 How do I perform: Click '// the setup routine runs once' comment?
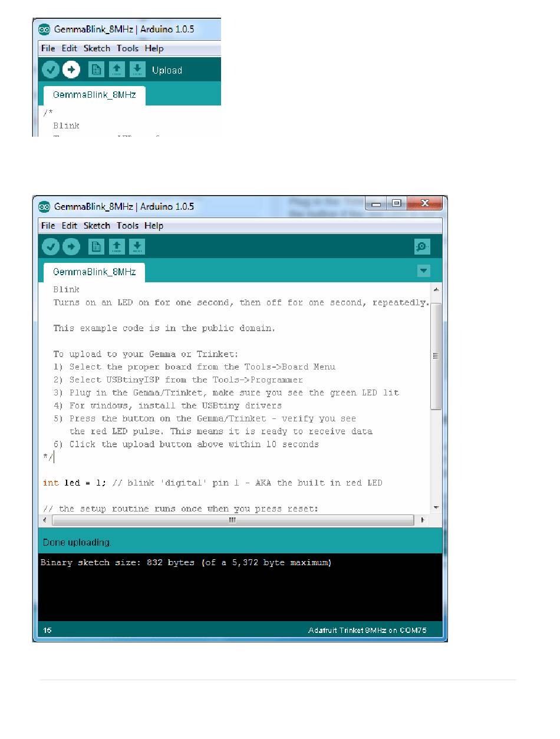180,509
